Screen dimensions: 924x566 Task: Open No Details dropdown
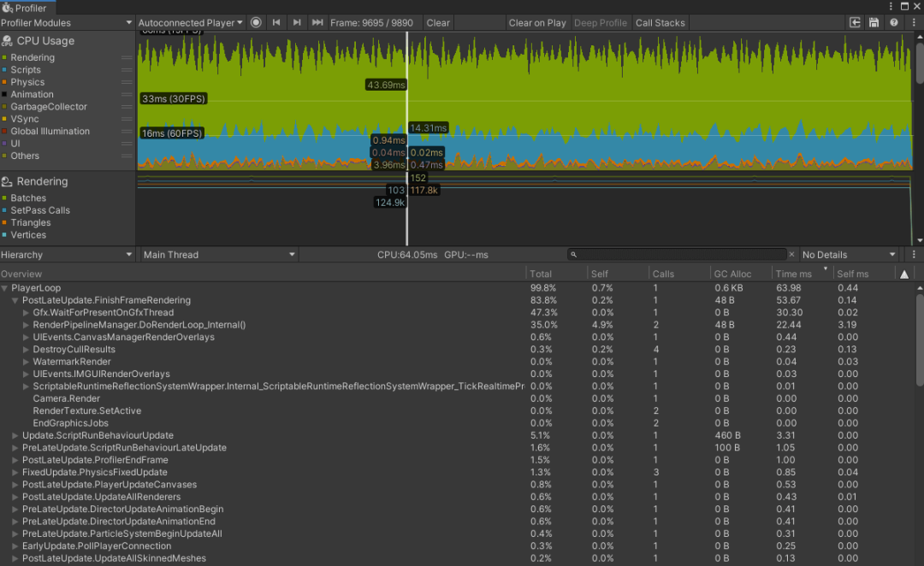pyautogui.click(x=850, y=255)
